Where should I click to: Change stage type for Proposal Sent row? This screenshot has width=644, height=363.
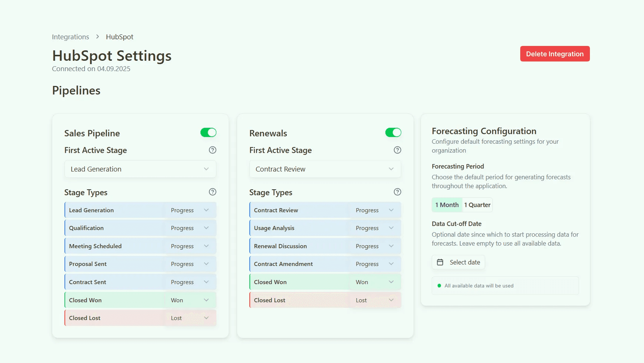coord(190,264)
